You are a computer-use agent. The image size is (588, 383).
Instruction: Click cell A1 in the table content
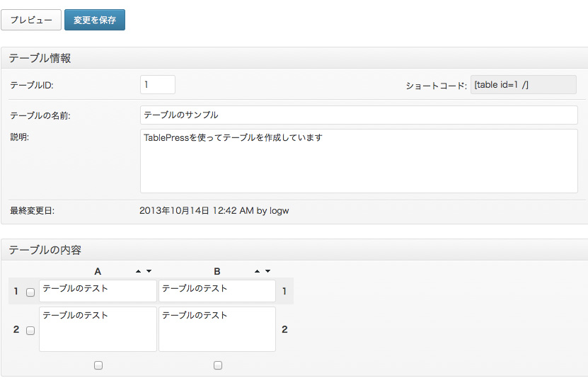(x=98, y=291)
